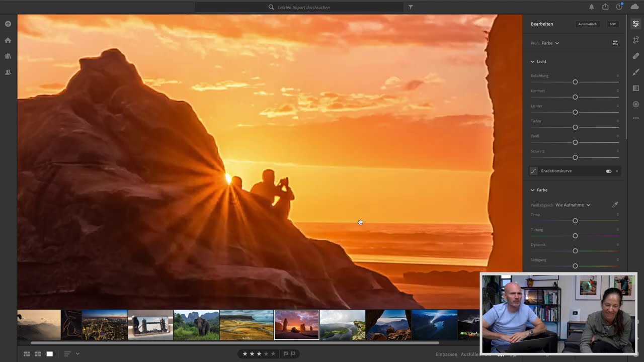Select the yellow coastal landscape thumbnail
Screen dimensions: 644x362
(x=247, y=325)
